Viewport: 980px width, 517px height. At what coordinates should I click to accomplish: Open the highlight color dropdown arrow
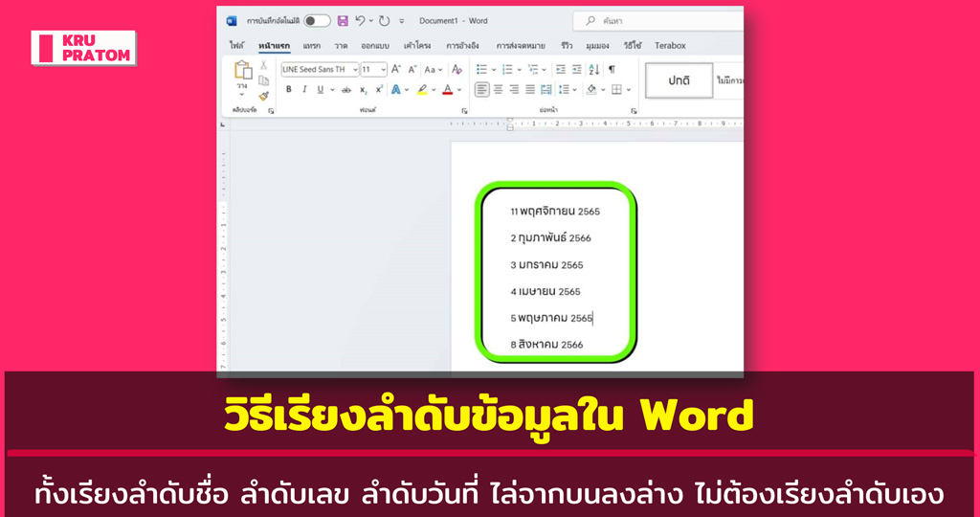(434, 91)
